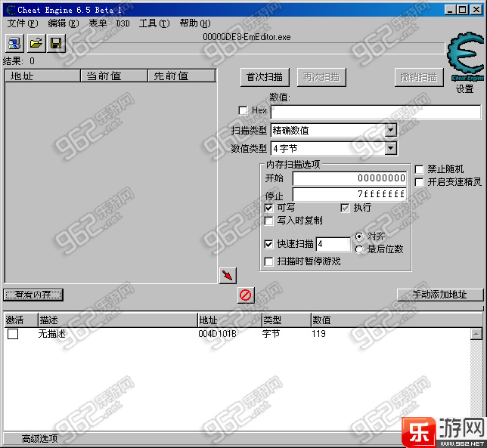Open the D3D menu
The image size is (487, 448).
[123, 23]
